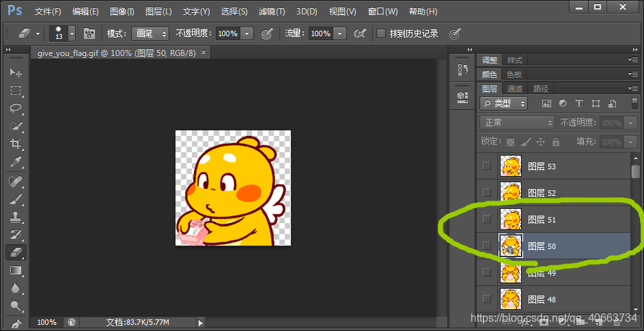The width and height of the screenshot is (644, 331).
Task: Open layers panel 不透明度 arrow
Action: click(x=630, y=123)
